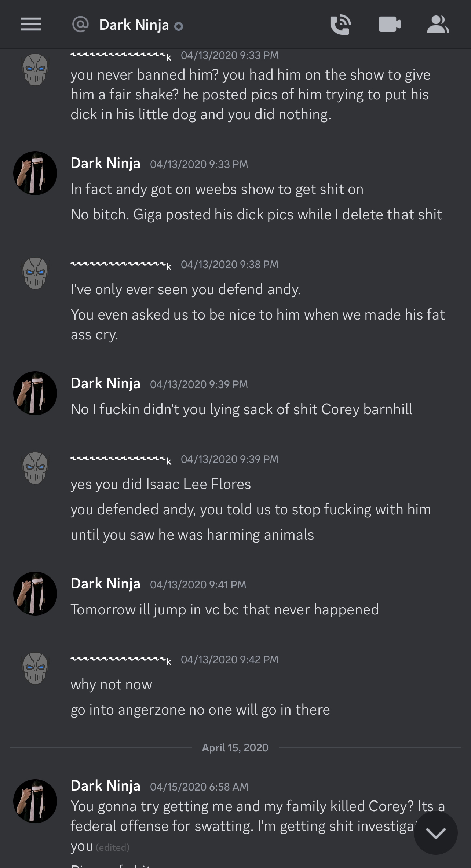Click the offline status indicator dot

[179, 26]
